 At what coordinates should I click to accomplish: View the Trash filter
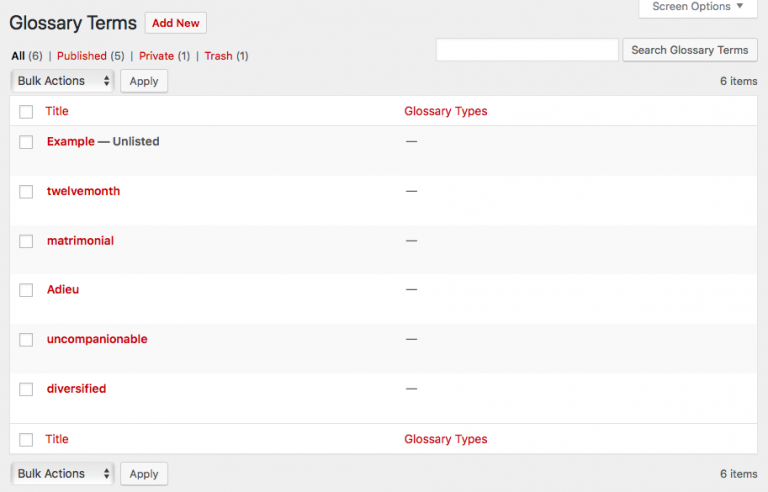218,56
